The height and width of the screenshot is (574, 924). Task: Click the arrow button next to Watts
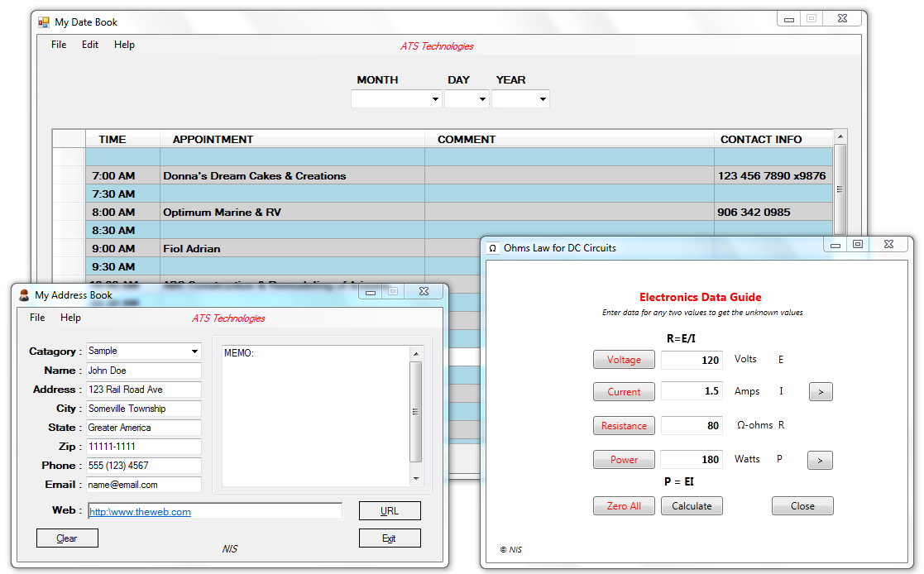click(x=820, y=460)
